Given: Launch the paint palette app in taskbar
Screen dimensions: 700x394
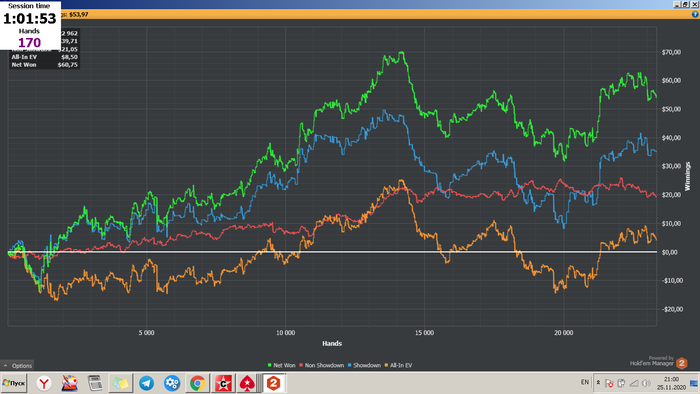Looking at the screenshot, I should point(70,383).
